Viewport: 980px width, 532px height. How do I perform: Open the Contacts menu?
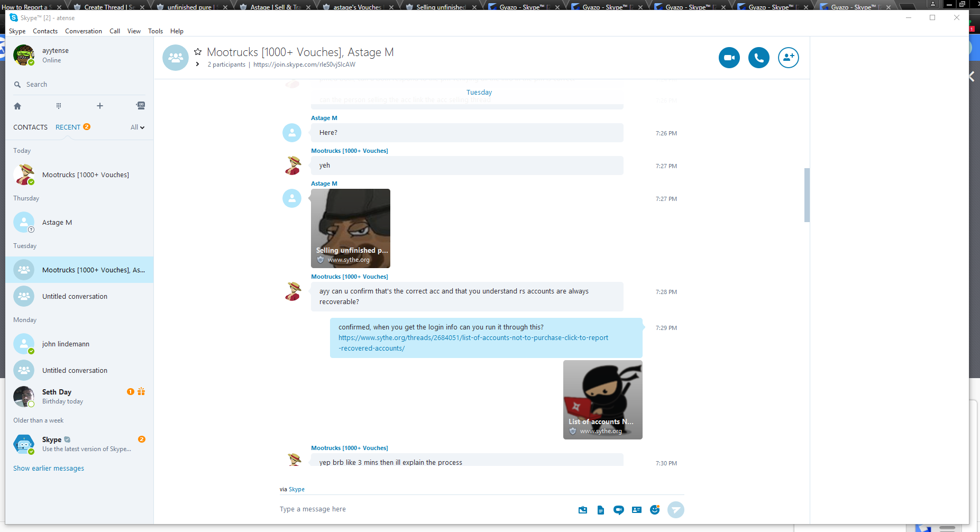(x=45, y=31)
